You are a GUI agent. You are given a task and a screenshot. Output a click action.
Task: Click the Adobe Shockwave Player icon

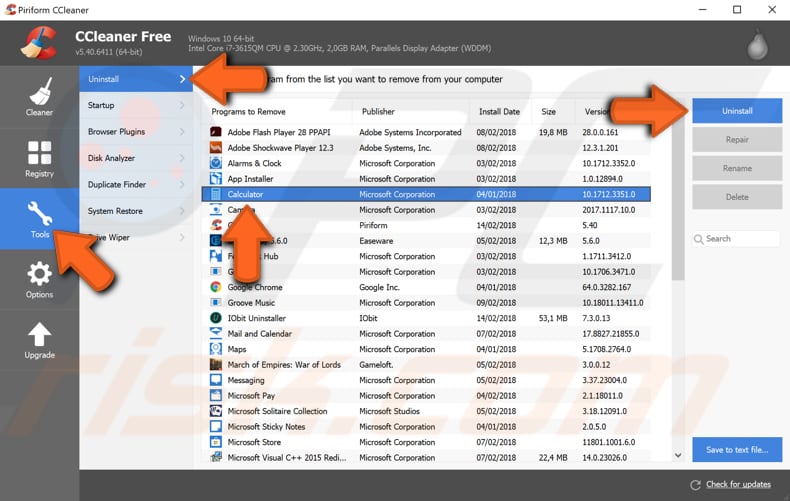tap(216, 148)
